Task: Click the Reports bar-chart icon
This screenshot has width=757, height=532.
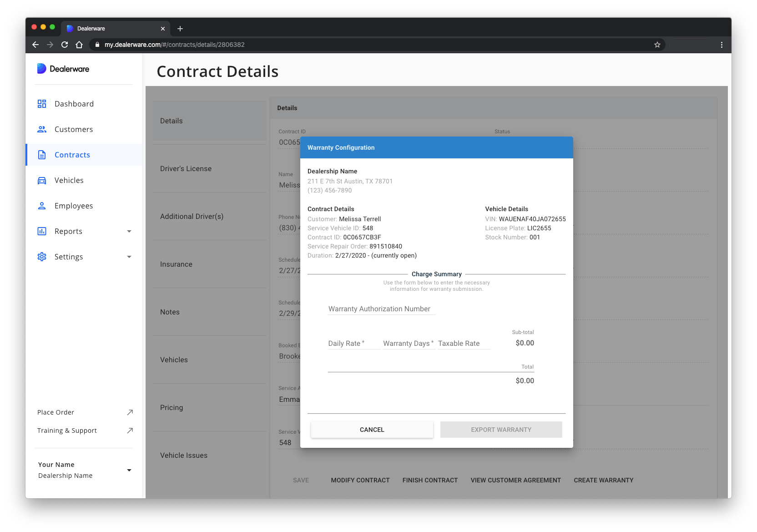Action: pos(41,231)
